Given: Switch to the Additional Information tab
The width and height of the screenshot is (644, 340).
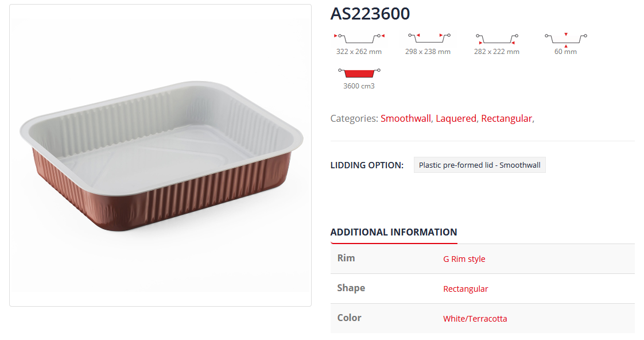Looking at the screenshot, I should pyautogui.click(x=394, y=232).
